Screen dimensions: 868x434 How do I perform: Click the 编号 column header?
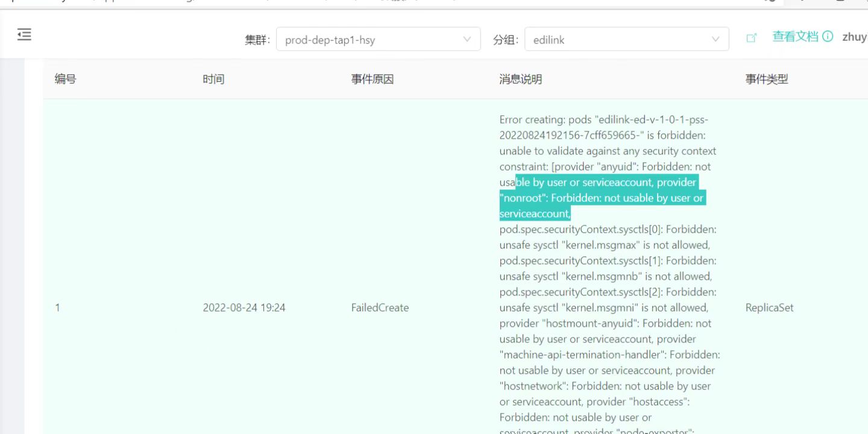pyautogui.click(x=66, y=78)
